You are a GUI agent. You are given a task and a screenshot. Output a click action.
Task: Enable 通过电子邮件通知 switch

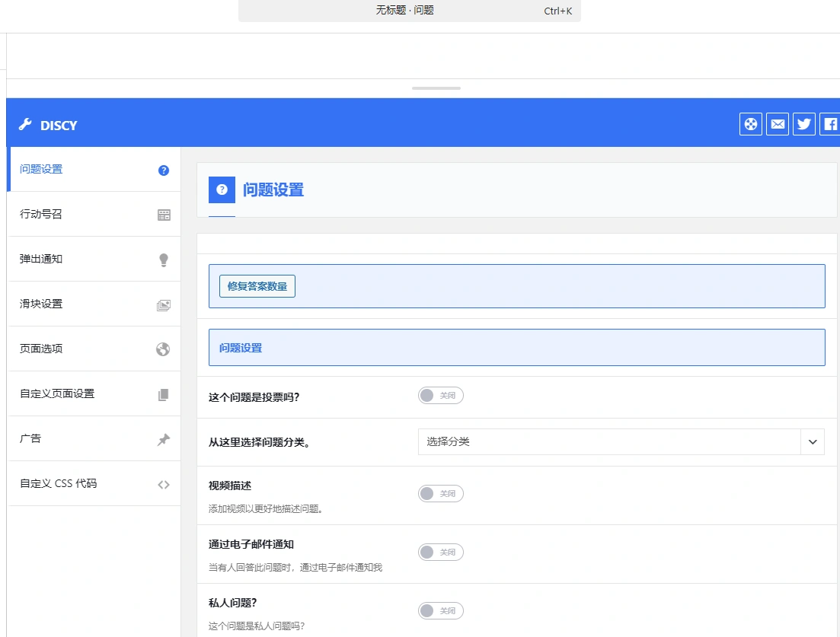[440, 552]
